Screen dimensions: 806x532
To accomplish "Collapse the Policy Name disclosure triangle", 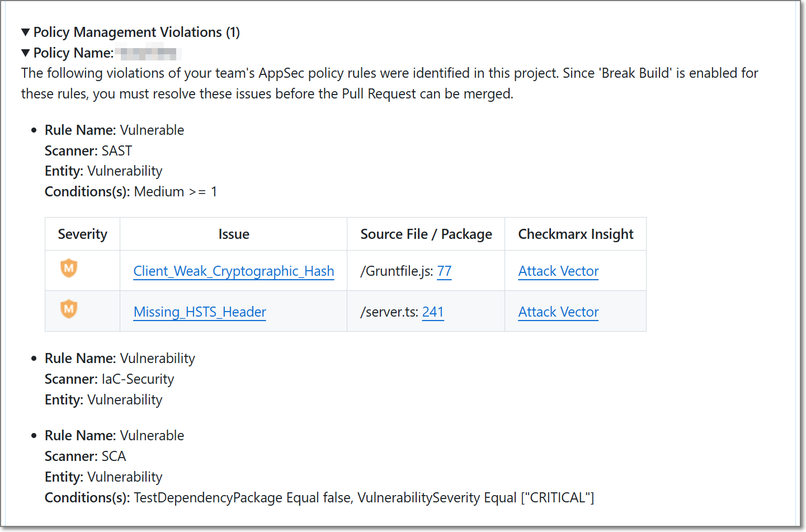I will 25,53.
